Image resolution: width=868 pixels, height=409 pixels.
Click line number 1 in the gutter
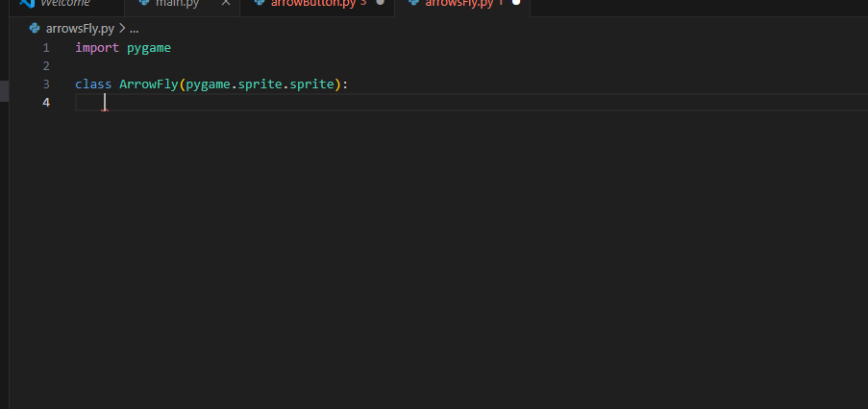46,47
